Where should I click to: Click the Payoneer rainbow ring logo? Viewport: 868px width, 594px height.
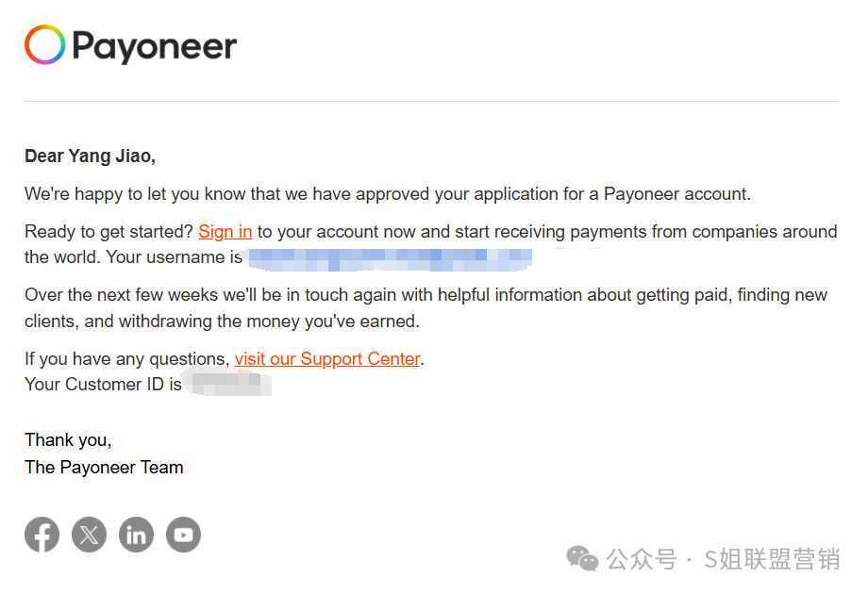(x=45, y=45)
